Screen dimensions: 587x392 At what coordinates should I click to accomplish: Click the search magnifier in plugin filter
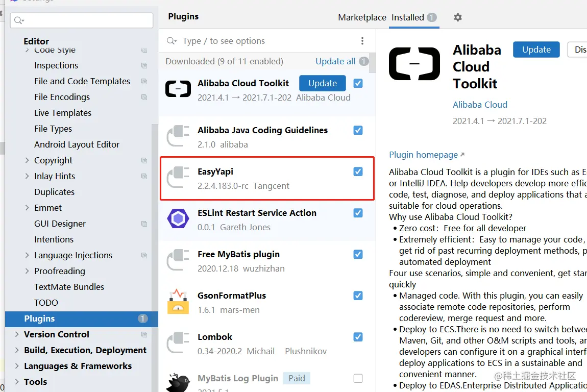point(172,41)
